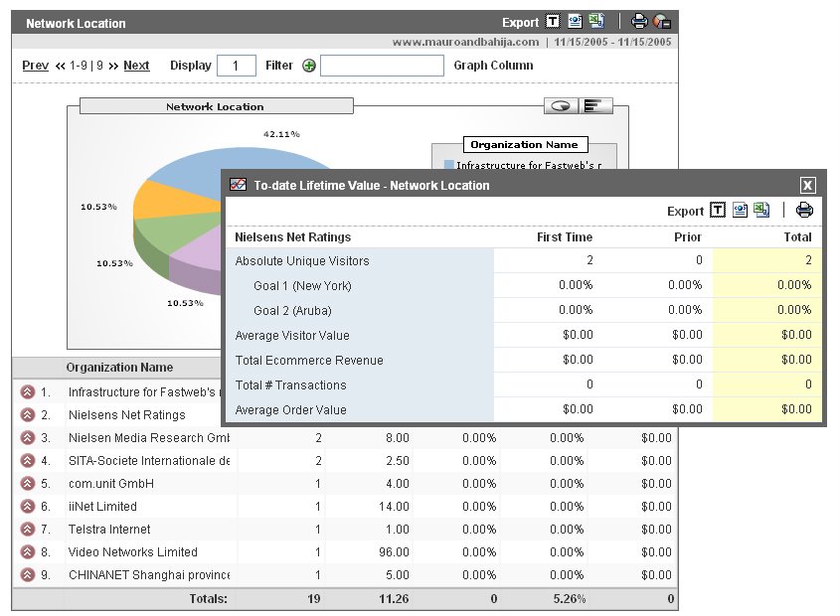This screenshot has height=616, width=840.
Task: Export Lifetime Value popup to Excel
Action: tap(761, 210)
